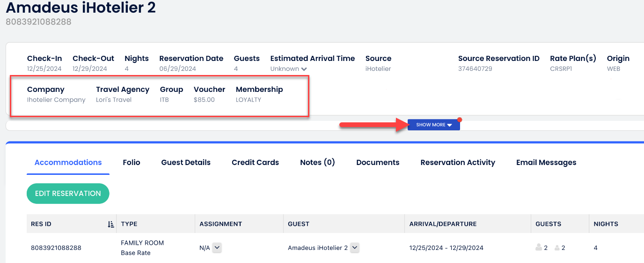Viewport: 644px width, 263px height.
Task: Click the Arrival/Departure column header
Action: pos(443,224)
